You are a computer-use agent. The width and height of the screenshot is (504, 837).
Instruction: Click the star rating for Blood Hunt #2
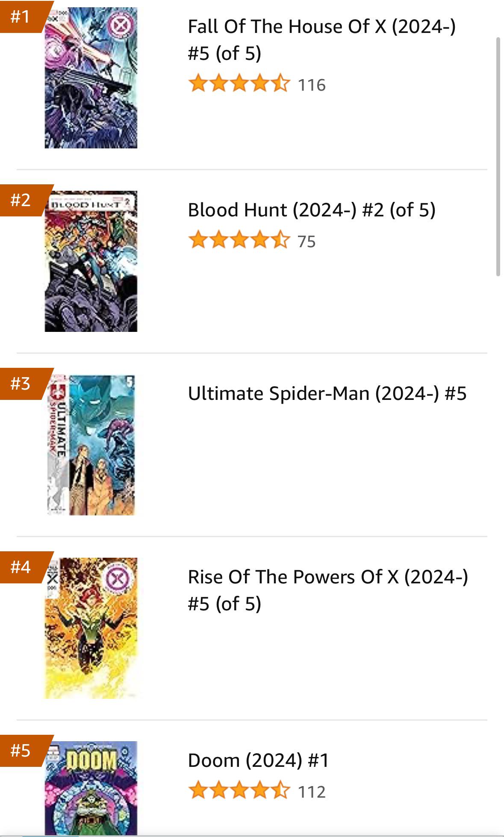pos(239,240)
